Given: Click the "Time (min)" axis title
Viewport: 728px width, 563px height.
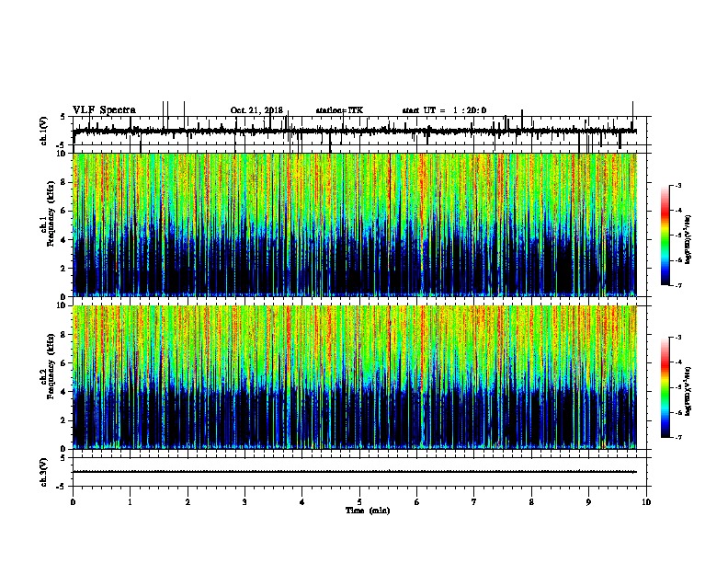Looking at the screenshot, I should click(368, 511).
